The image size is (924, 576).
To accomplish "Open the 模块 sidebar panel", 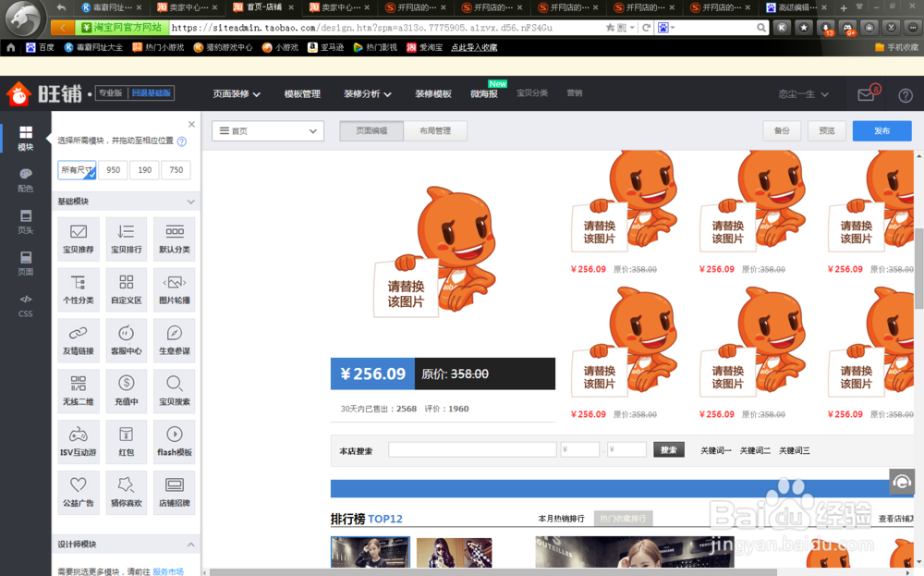I will click(x=25, y=139).
